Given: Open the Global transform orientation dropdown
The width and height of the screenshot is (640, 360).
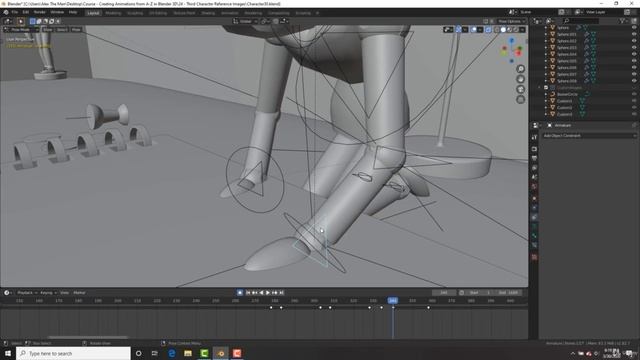Looking at the screenshot, I should coord(245,21).
